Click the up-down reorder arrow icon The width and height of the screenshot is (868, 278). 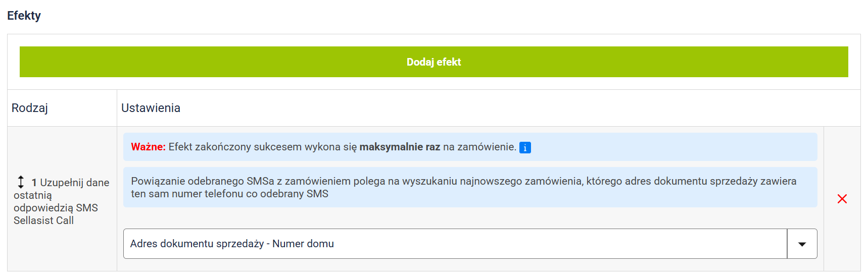pyautogui.click(x=21, y=182)
